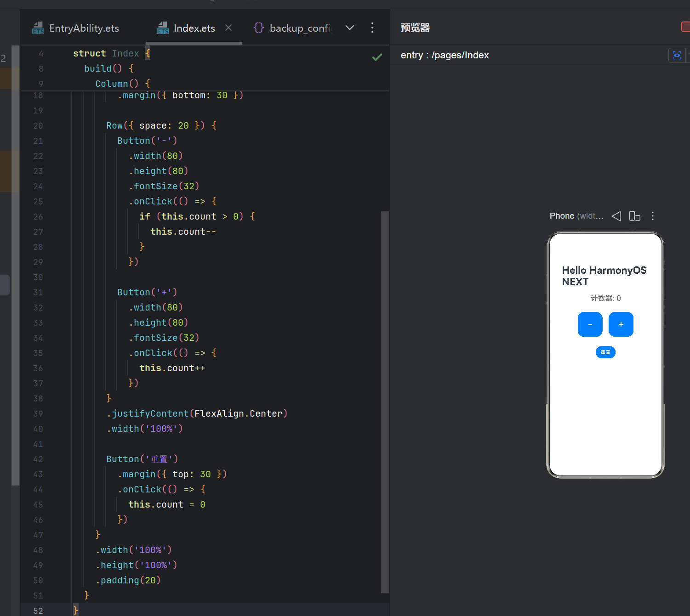Click line number 42 in the gutter

click(38, 459)
